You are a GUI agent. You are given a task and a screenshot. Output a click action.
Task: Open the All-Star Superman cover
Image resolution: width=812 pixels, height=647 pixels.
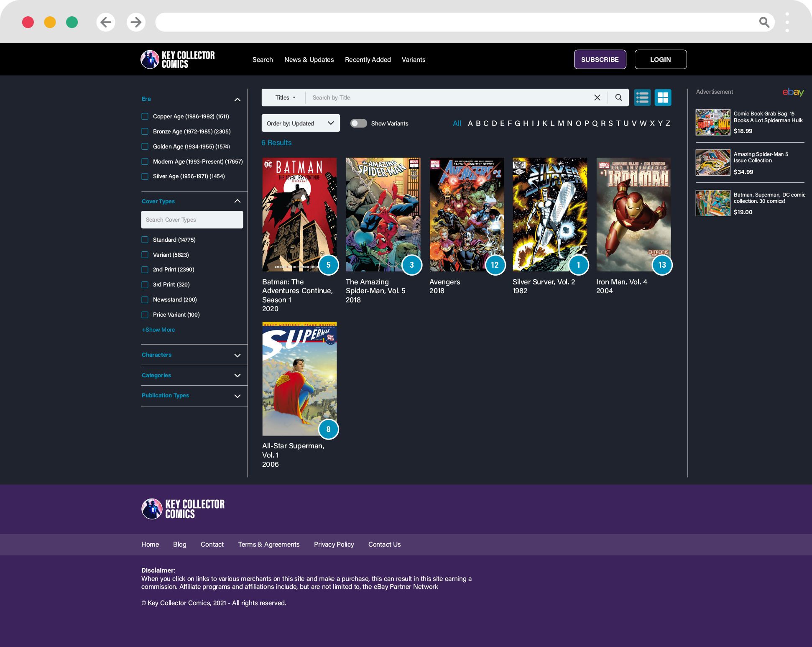click(x=299, y=379)
